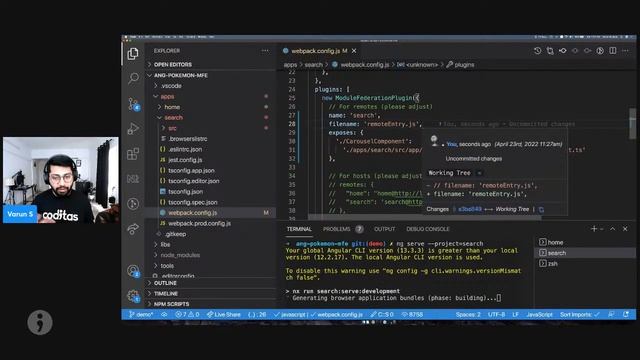Viewport: 640px width, 360px height.
Task: Expand the OPEN EDITORS section
Action: pos(211,64)
